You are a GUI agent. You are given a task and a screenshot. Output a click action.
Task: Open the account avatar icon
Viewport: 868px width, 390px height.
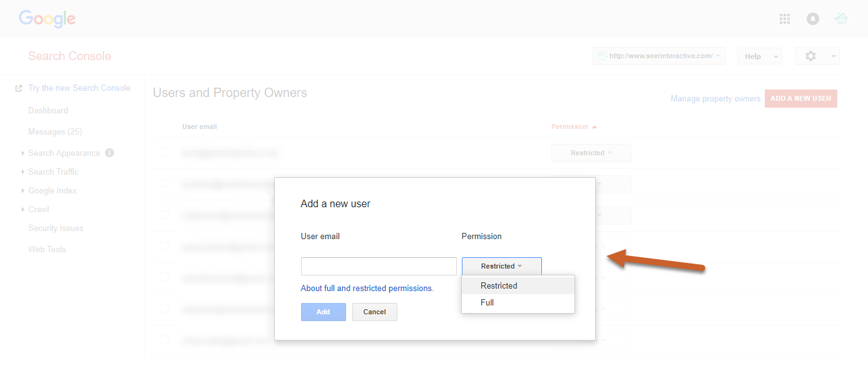click(841, 19)
